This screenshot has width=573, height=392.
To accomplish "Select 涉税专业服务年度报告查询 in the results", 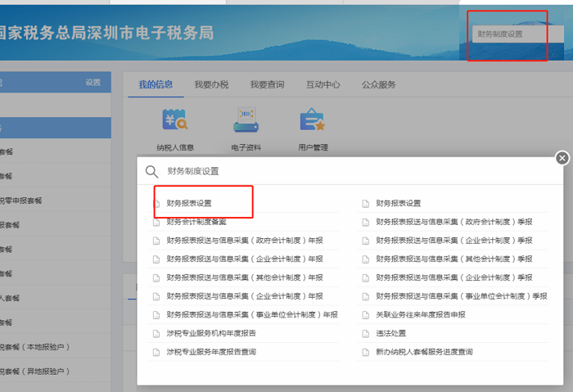I will pyautogui.click(x=211, y=353).
